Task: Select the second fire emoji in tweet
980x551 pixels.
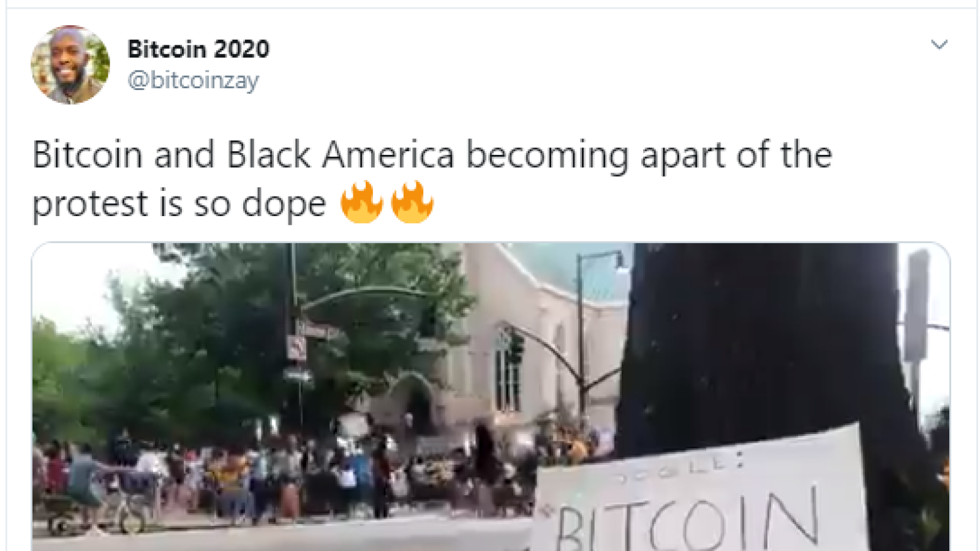Action: click(x=412, y=201)
